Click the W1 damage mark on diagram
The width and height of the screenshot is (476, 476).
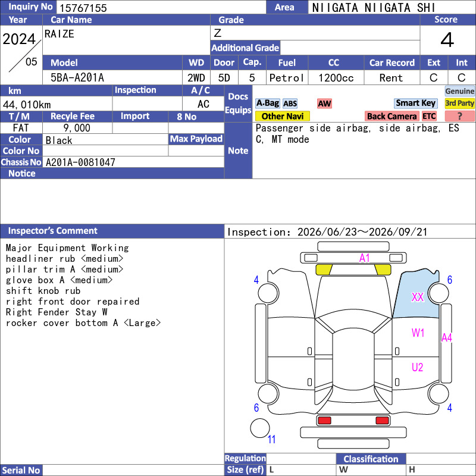coord(418,333)
